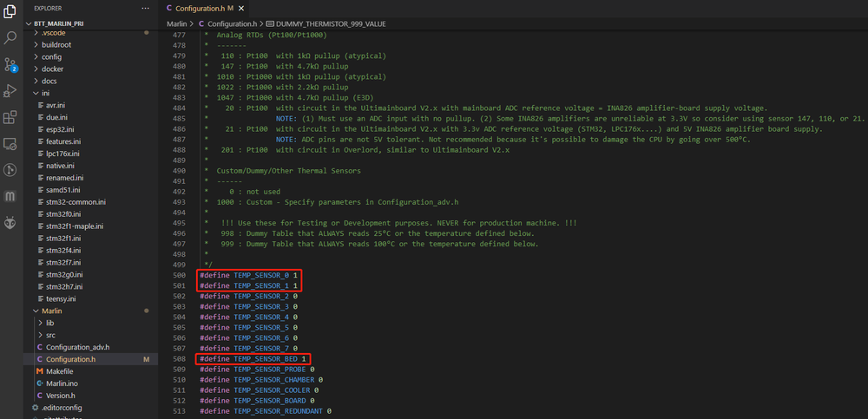Open Explorer's more actions ellipsis menu

coord(143,8)
